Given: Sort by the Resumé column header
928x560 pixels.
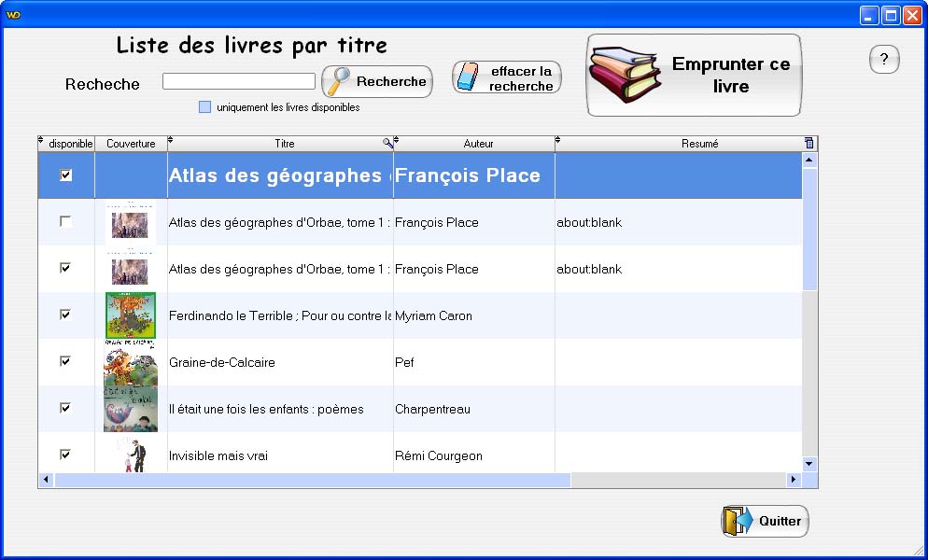Looking at the screenshot, I should click(x=699, y=144).
